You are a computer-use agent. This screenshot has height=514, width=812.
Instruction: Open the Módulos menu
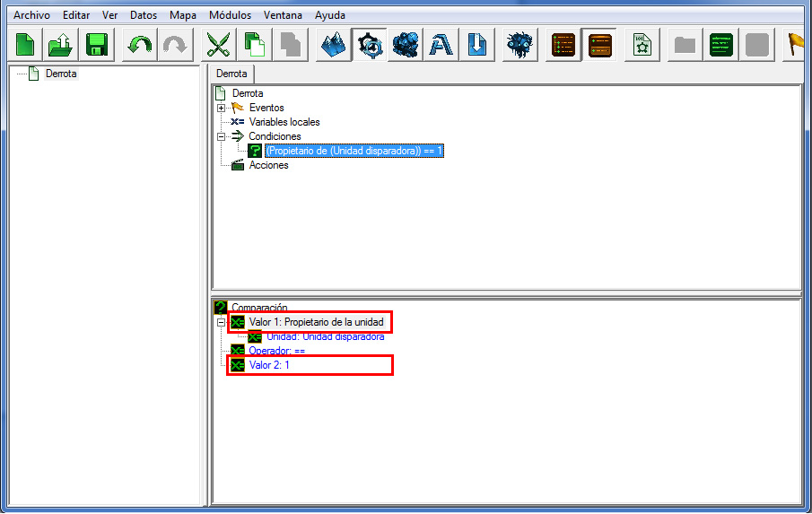pos(230,15)
